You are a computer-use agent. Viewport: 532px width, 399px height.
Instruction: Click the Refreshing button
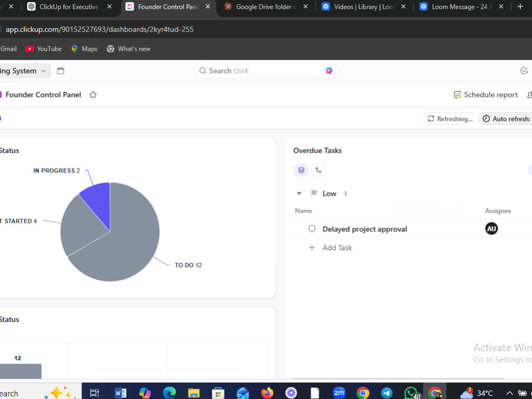click(450, 119)
